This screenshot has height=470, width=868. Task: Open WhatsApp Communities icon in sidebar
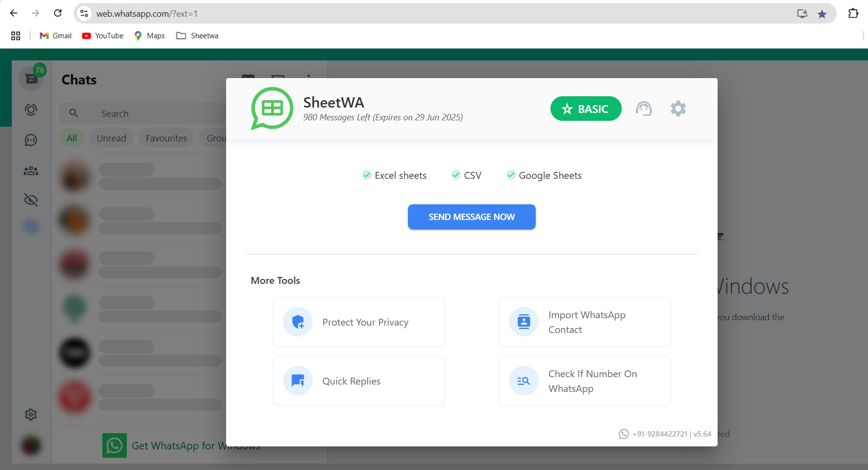click(31, 171)
